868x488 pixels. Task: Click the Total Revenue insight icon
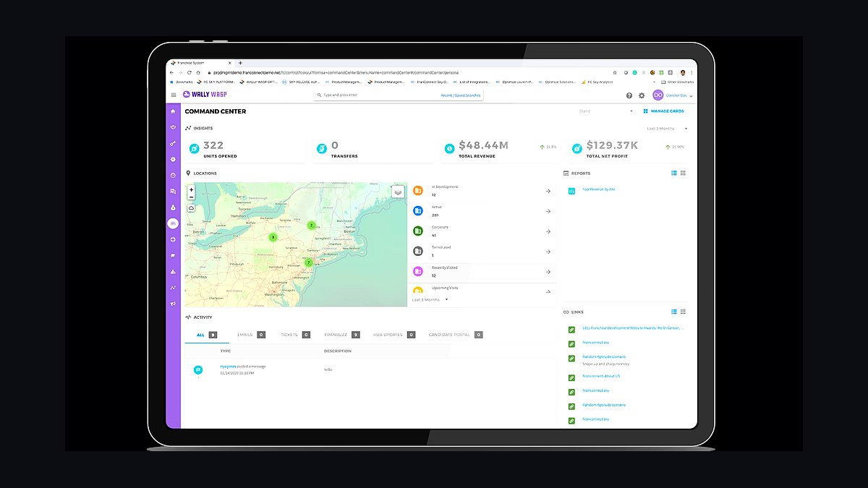[449, 148]
